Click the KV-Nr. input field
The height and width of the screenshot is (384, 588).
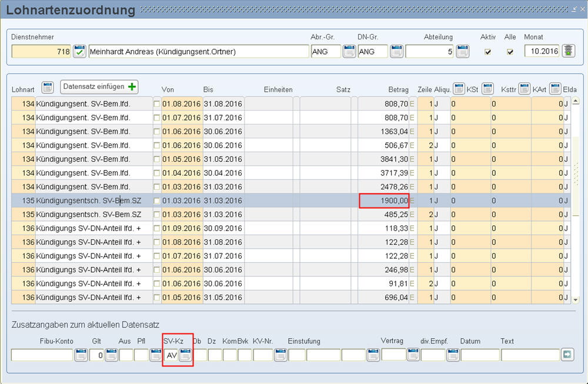(x=263, y=355)
